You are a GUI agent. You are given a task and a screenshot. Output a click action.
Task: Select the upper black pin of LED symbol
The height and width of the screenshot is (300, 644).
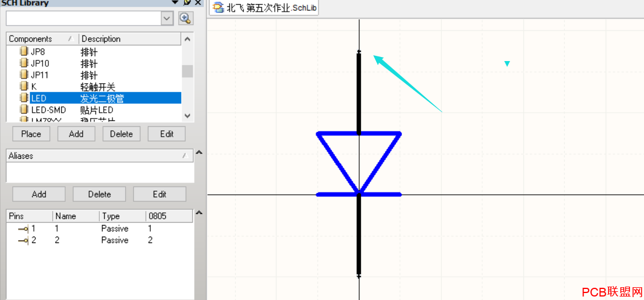tap(359, 94)
